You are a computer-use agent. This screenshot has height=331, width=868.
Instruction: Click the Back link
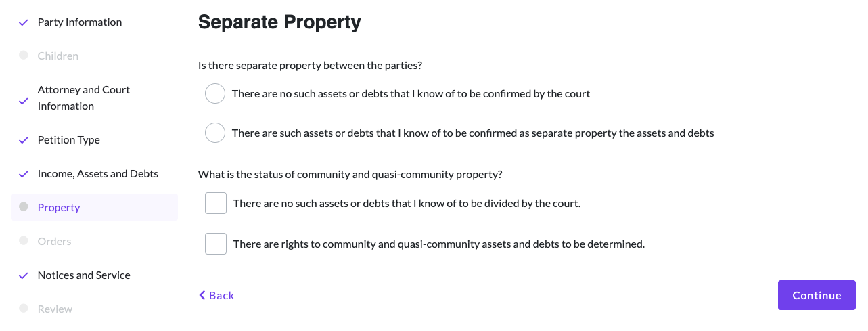[216, 295]
